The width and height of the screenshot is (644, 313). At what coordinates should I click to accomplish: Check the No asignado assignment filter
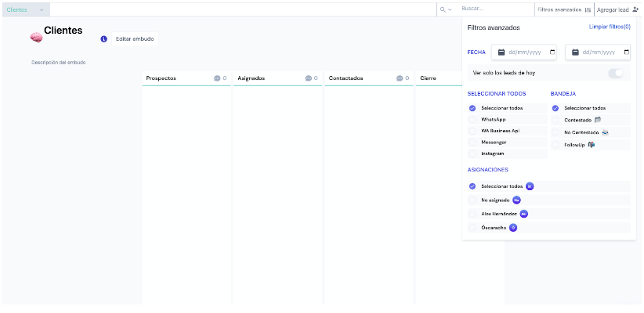[472, 200]
